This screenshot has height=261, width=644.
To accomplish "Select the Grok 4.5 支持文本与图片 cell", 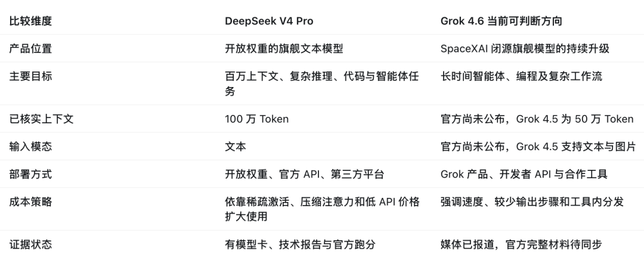I will [538, 147].
